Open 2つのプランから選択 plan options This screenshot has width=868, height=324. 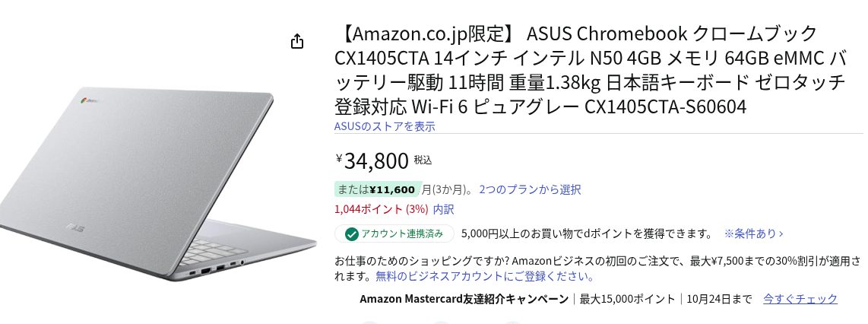click(530, 189)
